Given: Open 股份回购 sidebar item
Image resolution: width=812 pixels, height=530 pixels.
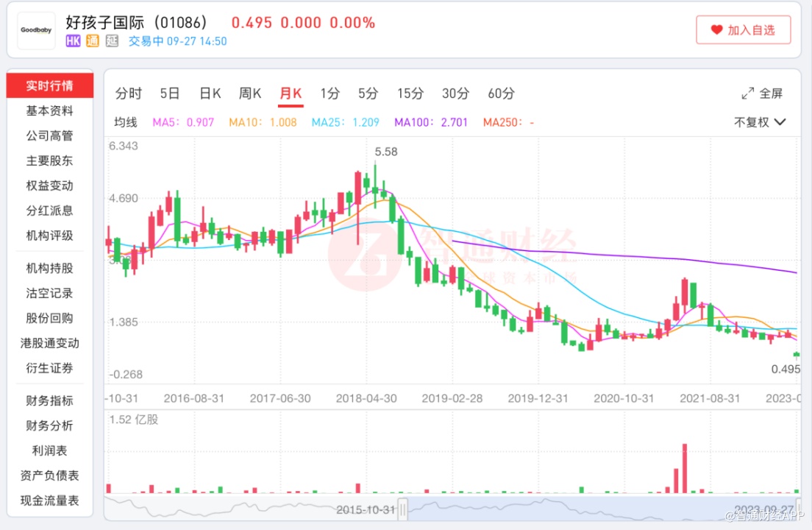Looking at the screenshot, I should 50,317.
